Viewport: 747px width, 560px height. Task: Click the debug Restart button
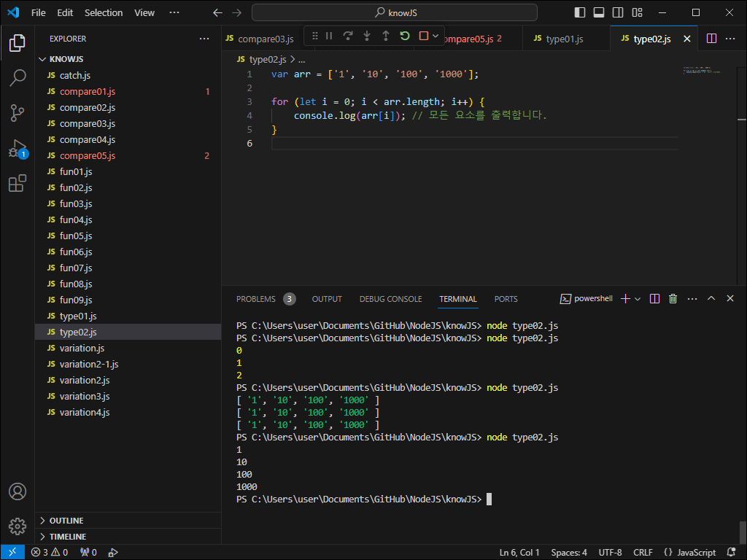pyautogui.click(x=405, y=36)
